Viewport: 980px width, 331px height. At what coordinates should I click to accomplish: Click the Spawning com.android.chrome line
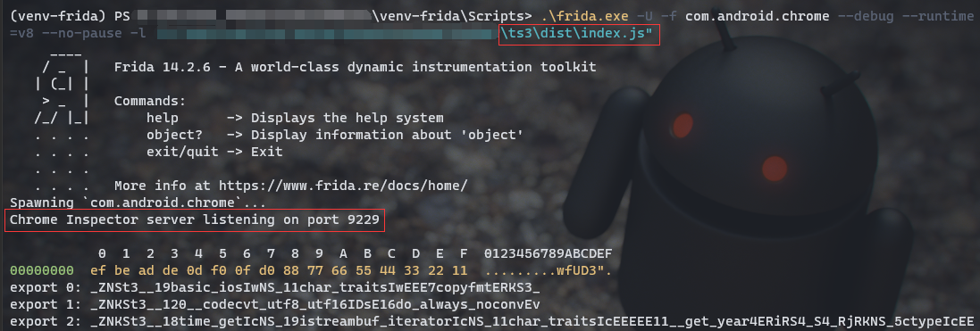138,203
